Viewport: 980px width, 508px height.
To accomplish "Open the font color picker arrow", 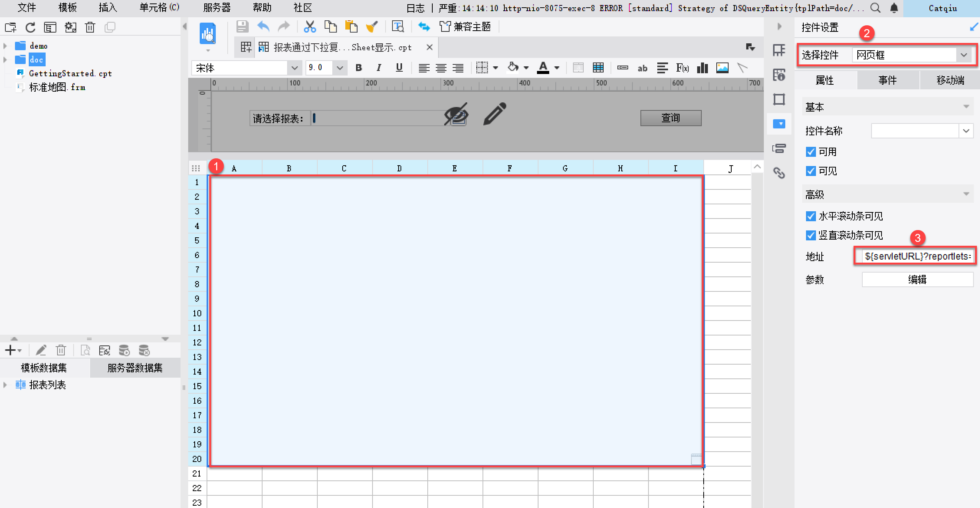I will pos(557,68).
